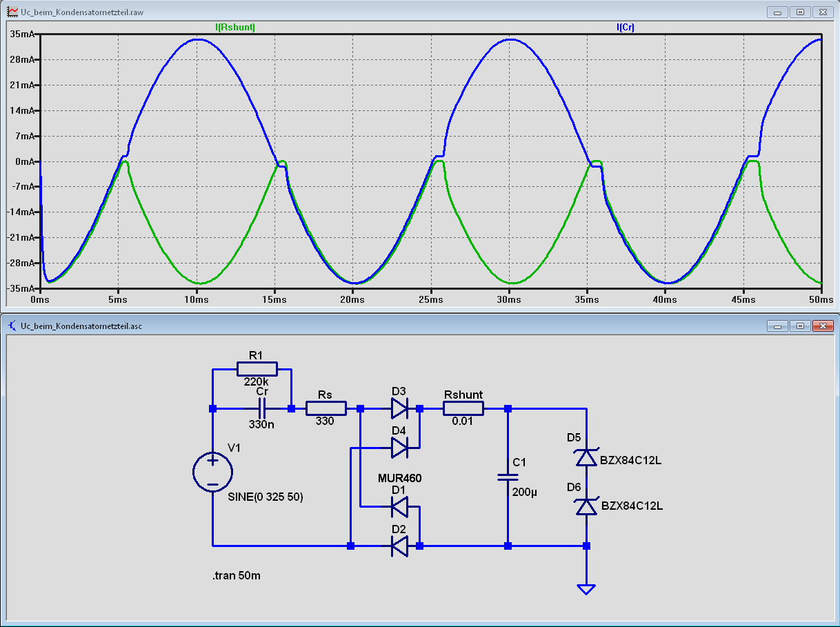Select capacitor Cr symbol
Screen dimensions: 840x627
[262, 408]
